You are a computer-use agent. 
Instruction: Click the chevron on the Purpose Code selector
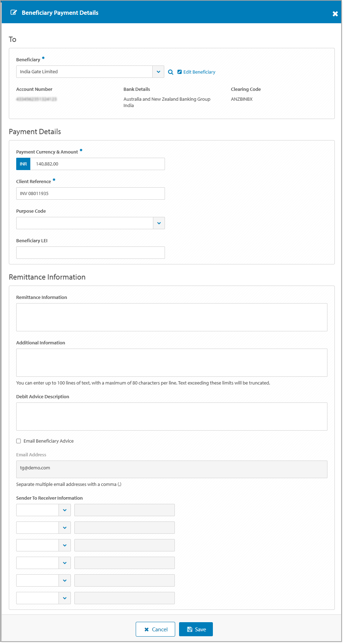(159, 223)
